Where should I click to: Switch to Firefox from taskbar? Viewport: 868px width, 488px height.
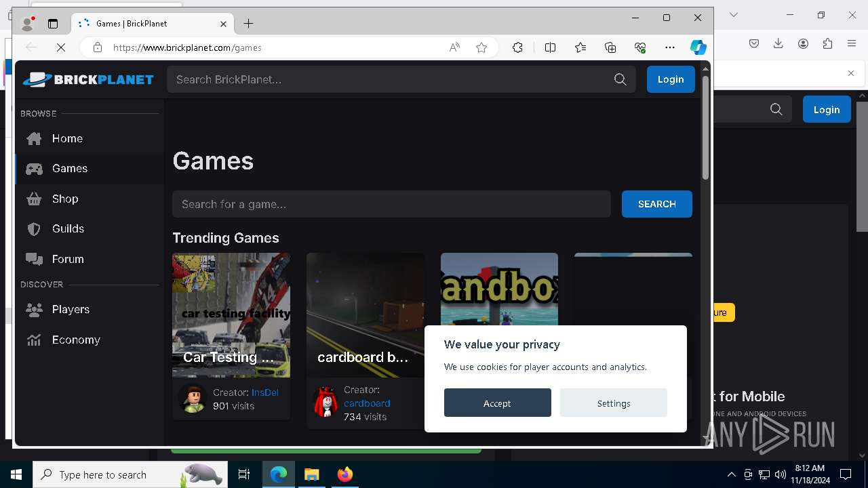(344, 474)
